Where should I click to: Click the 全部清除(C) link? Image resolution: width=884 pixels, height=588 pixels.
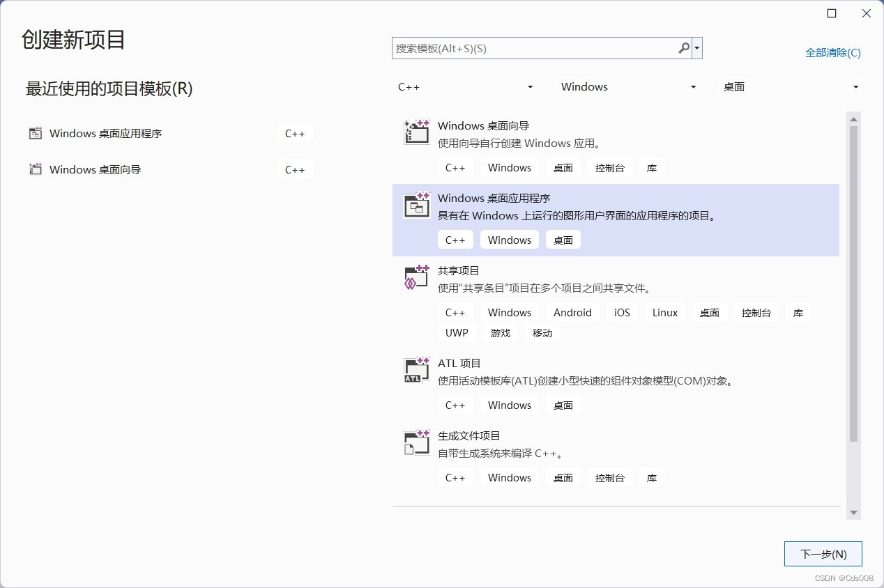tap(834, 52)
